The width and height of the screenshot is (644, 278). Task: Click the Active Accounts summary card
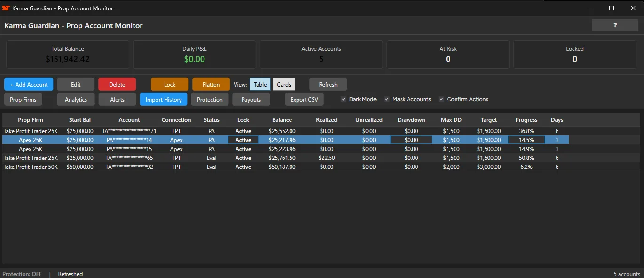pyautogui.click(x=322, y=55)
